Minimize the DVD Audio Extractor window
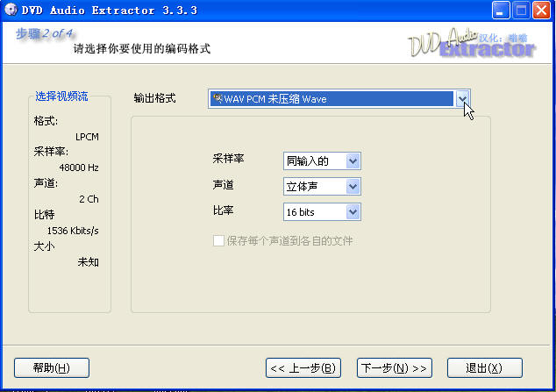 (501, 10)
